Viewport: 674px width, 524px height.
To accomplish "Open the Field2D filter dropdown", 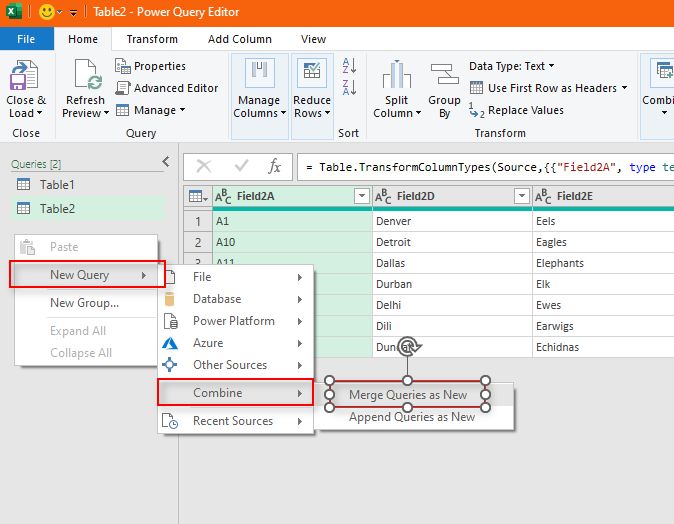I will (x=521, y=196).
